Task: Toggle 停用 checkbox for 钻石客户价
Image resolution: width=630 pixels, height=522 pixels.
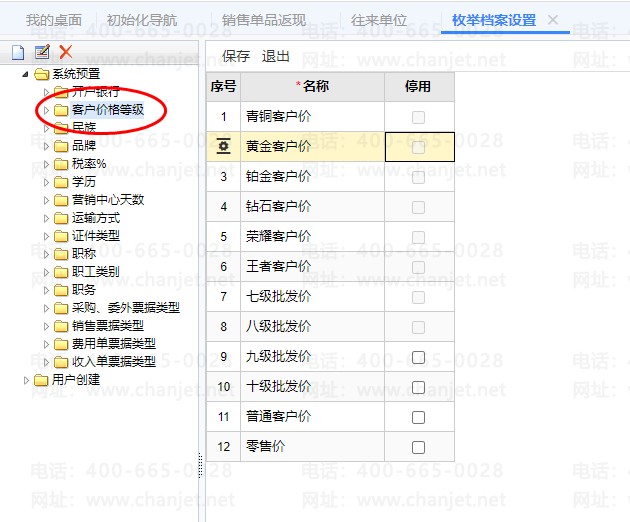Action: tap(418, 207)
